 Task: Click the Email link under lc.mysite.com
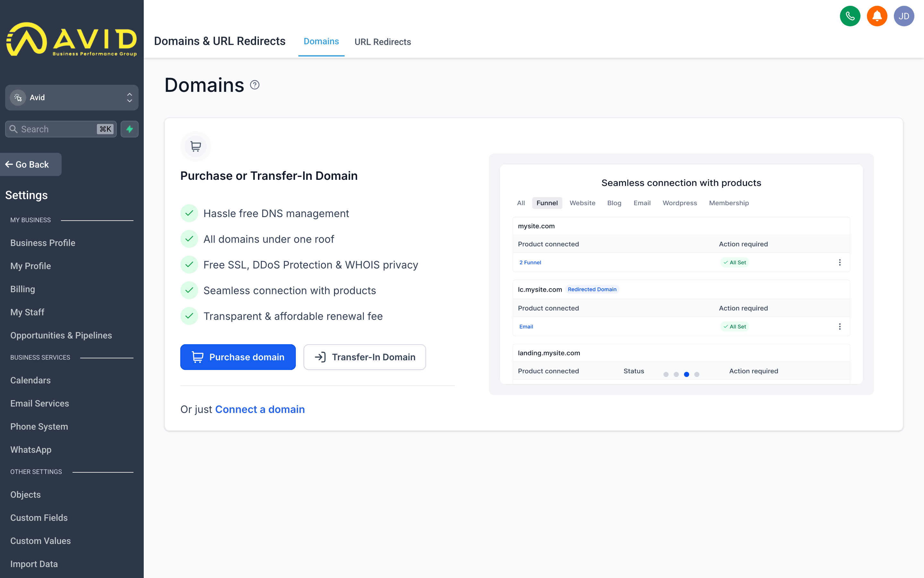point(526,327)
